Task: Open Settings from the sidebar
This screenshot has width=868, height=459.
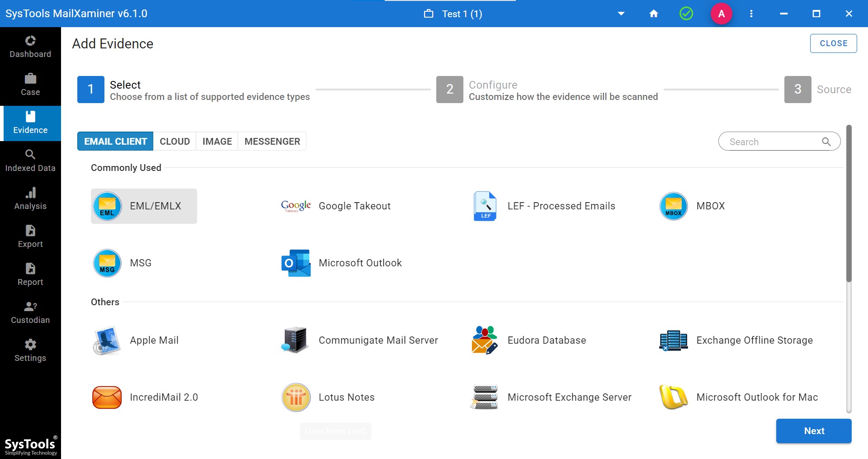Action: pyautogui.click(x=30, y=351)
